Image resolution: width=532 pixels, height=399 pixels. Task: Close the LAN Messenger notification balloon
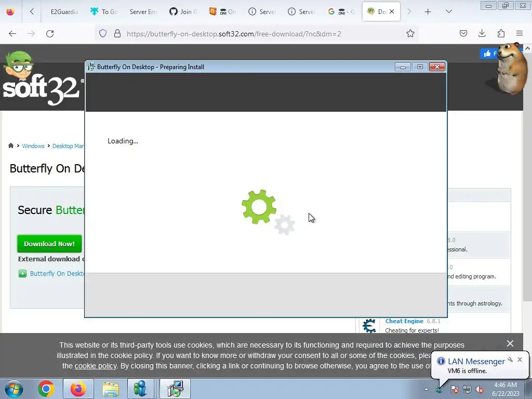click(x=520, y=360)
